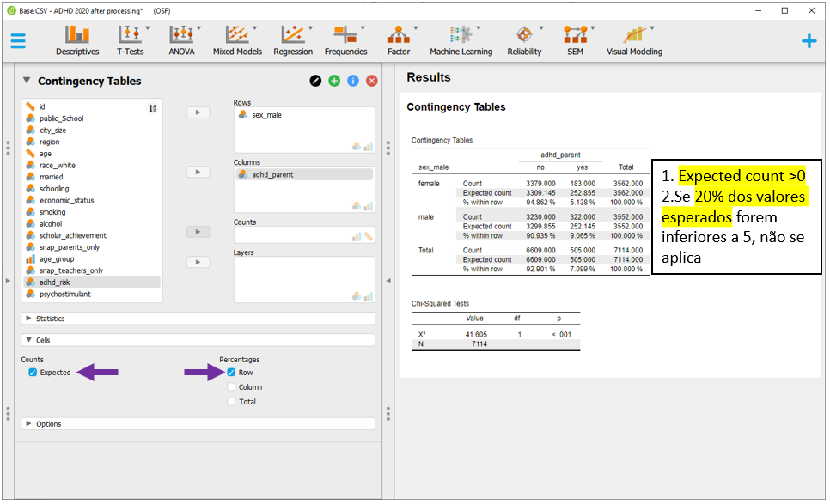
Task: Expand the Options section
Action: click(48, 424)
